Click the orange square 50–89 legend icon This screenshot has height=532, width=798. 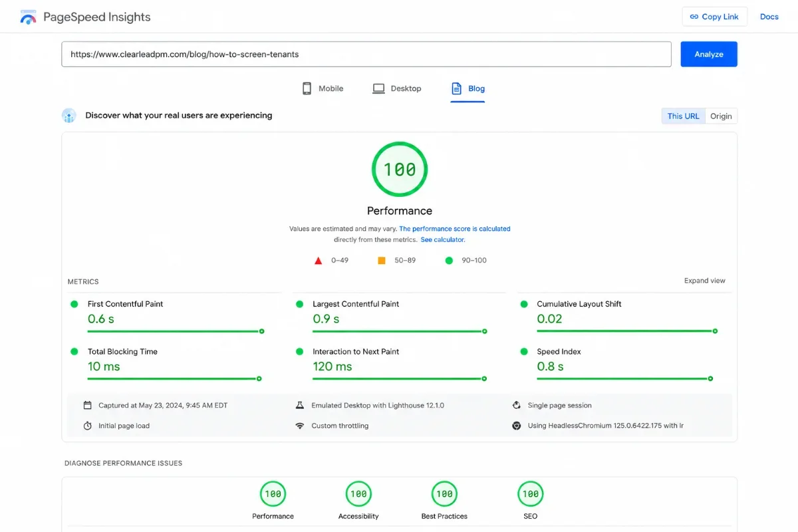(x=382, y=261)
